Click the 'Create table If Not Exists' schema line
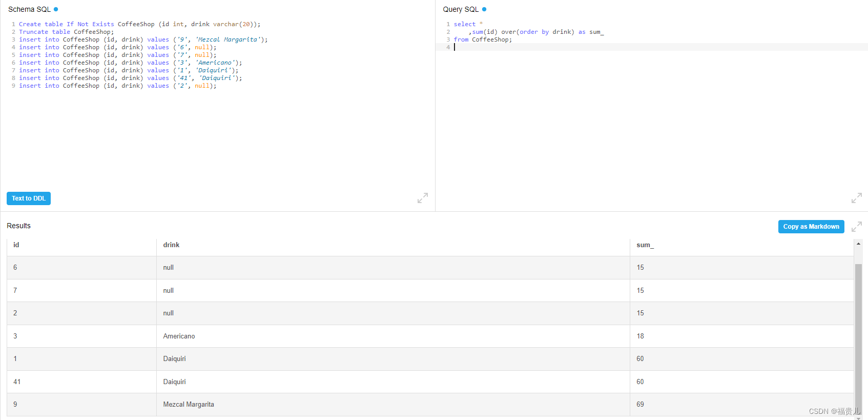This screenshot has width=868, height=420. click(x=139, y=24)
